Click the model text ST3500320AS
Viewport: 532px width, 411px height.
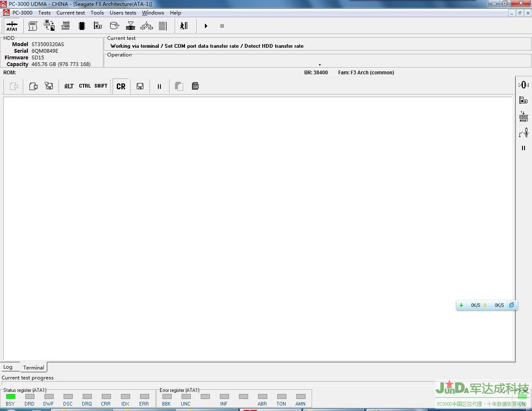click(48, 44)
